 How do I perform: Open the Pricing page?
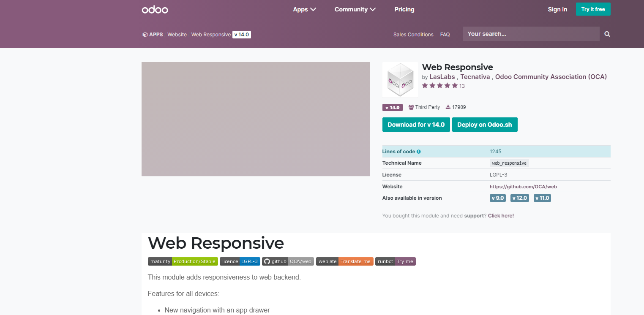coord(404,9)
